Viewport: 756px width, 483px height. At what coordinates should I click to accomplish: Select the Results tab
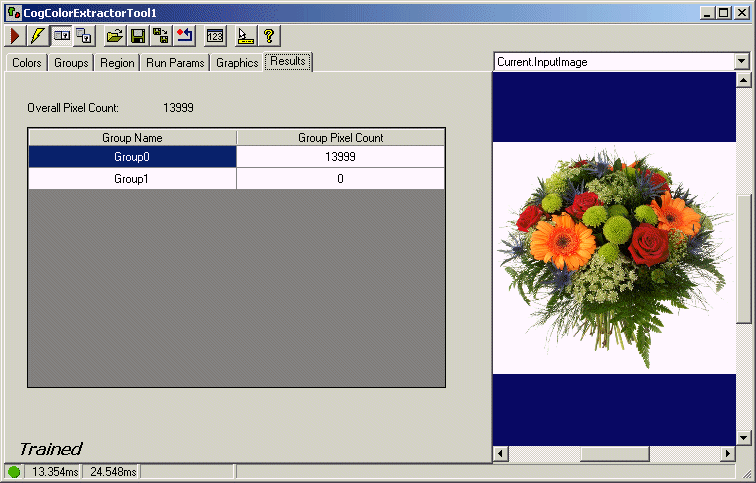[x=288, y=61]
